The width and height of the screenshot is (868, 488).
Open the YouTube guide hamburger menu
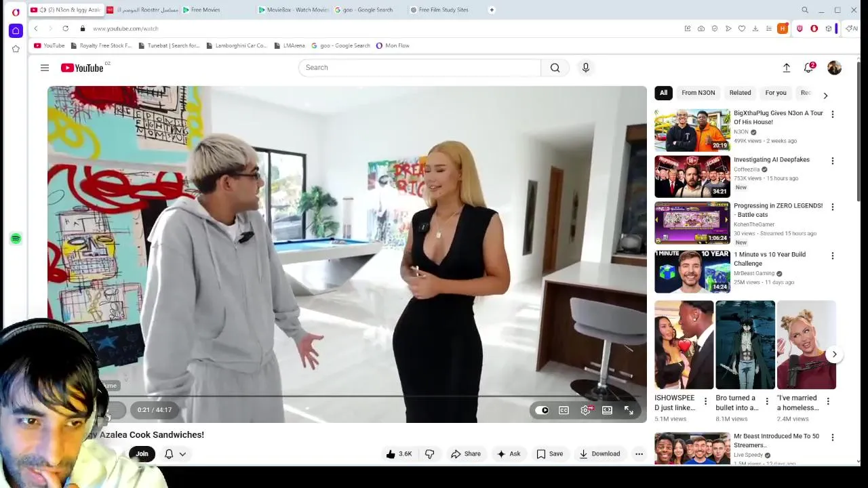[x=45, y=68]
